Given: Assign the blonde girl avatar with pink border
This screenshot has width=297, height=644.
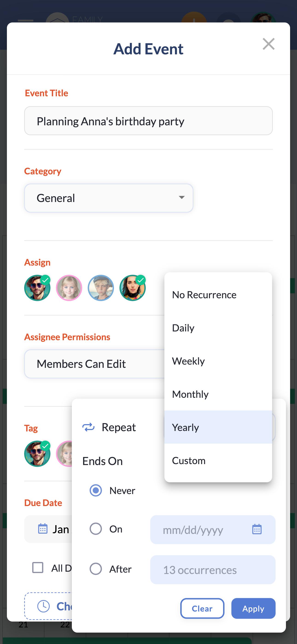Looking at the screenshot, I should pos(69,288).
